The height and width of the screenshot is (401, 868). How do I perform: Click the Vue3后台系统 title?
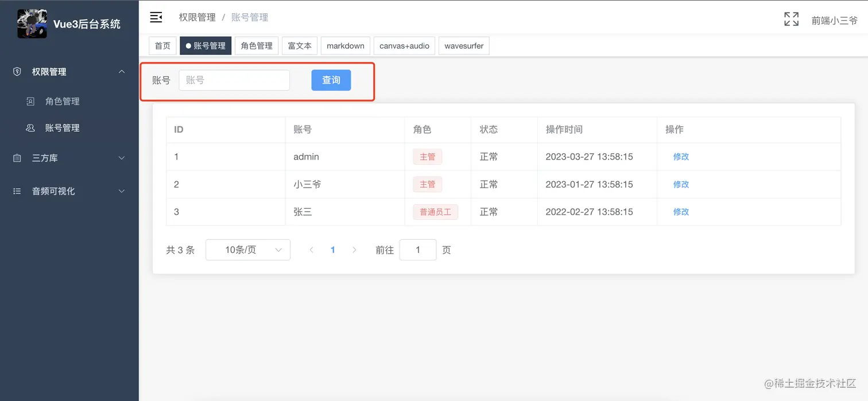click(87, 24)
